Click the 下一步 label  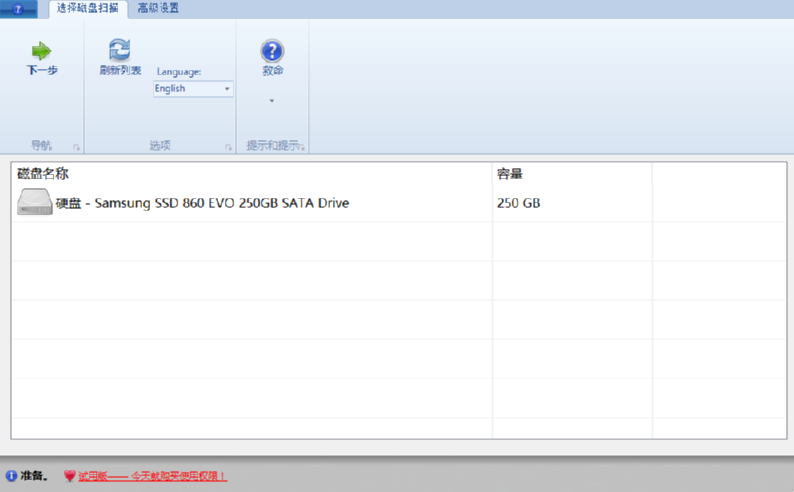point(42,70)
